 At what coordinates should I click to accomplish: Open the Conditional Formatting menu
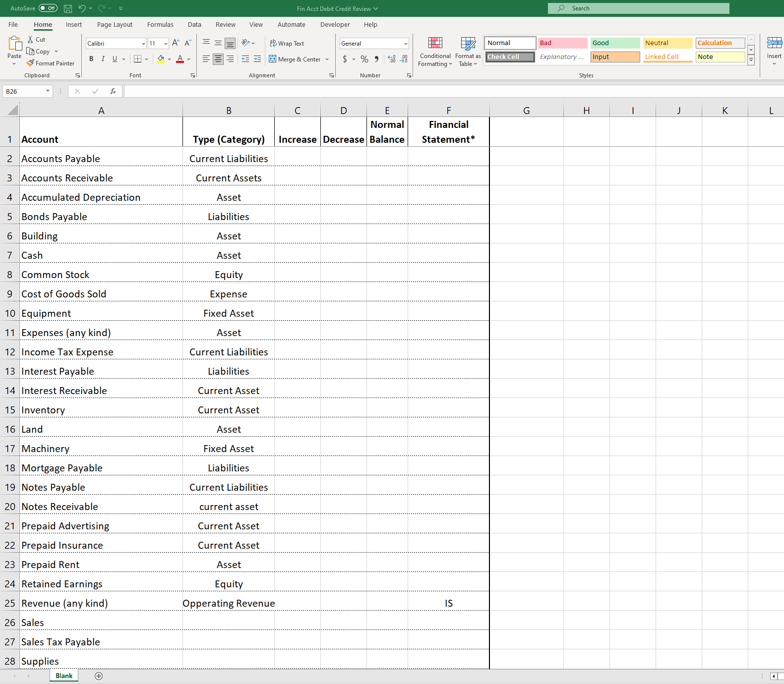coord(435,52)
